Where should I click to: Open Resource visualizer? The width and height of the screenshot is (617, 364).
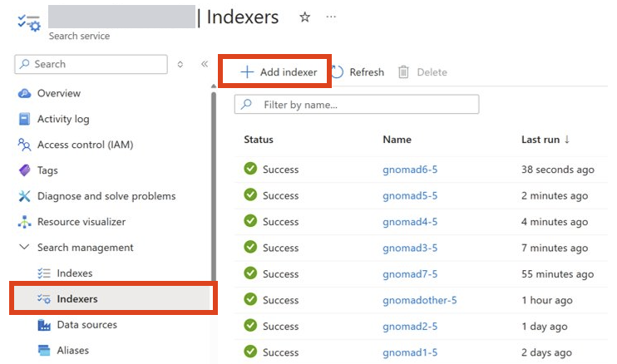click(x=81, y=222)
